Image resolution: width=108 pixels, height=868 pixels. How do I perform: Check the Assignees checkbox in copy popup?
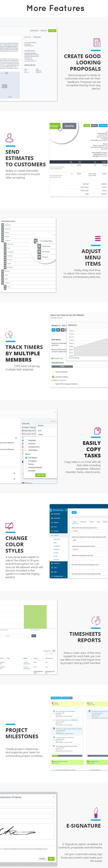[x=26, y=440]
